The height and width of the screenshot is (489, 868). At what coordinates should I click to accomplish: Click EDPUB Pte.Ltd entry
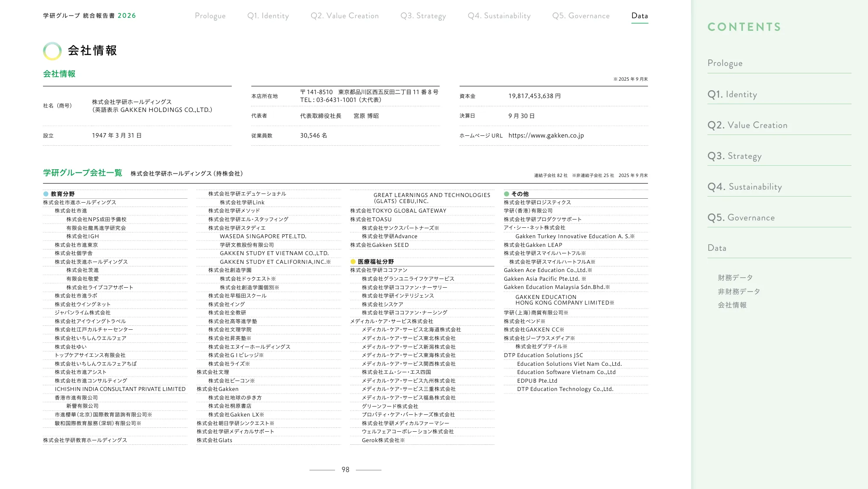[537, 381]
